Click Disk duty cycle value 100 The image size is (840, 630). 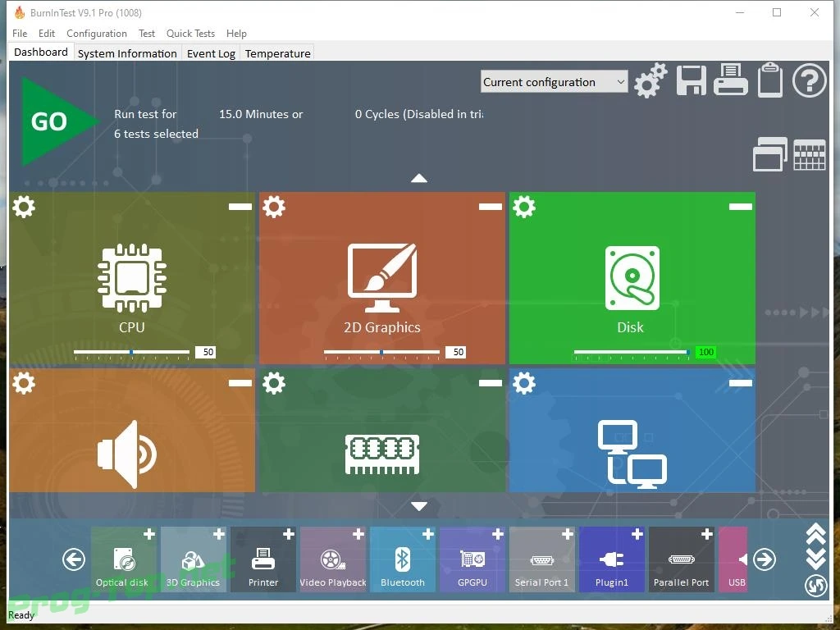click(705, 352)
